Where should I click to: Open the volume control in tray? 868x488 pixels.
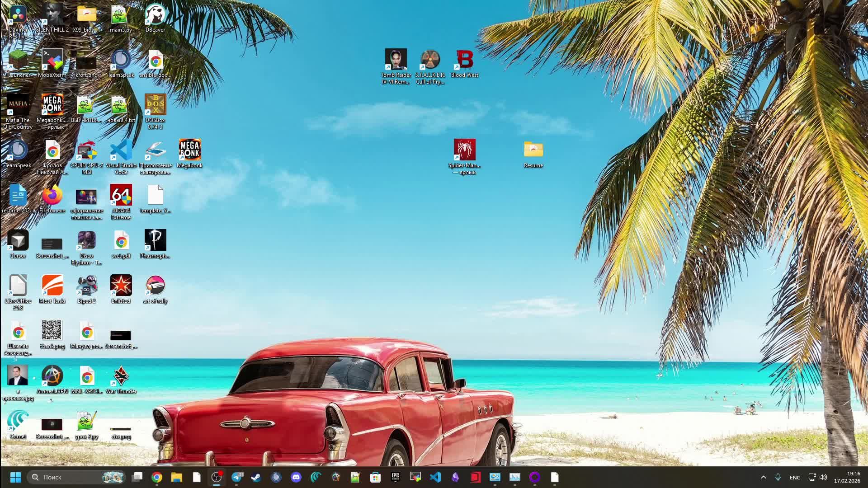click(823, 477)
